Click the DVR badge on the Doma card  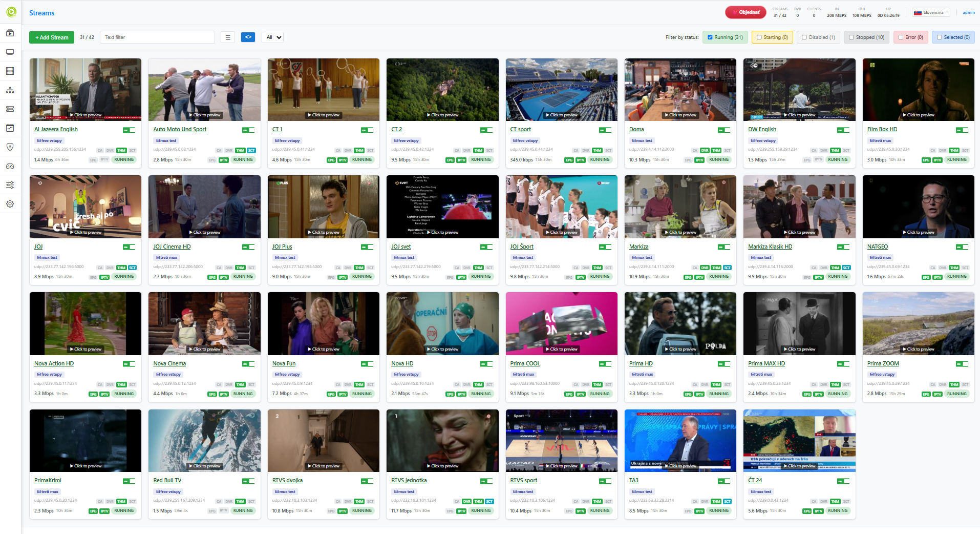point(705,151)
